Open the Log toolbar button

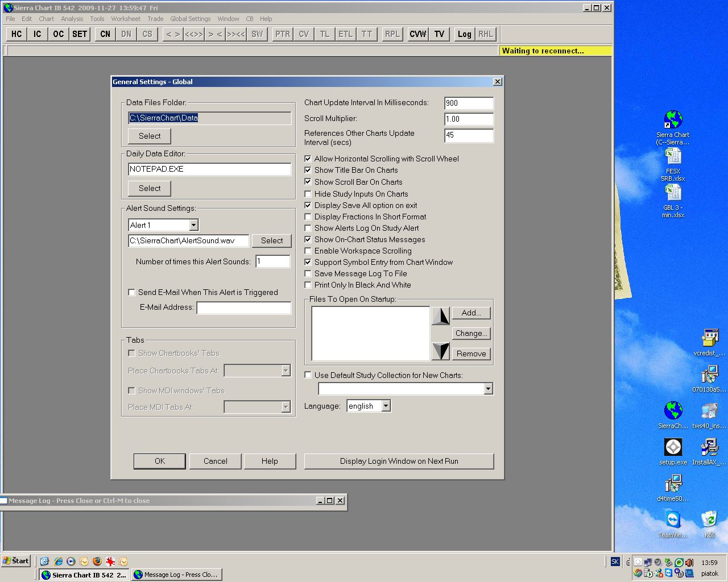click(464, 34)
